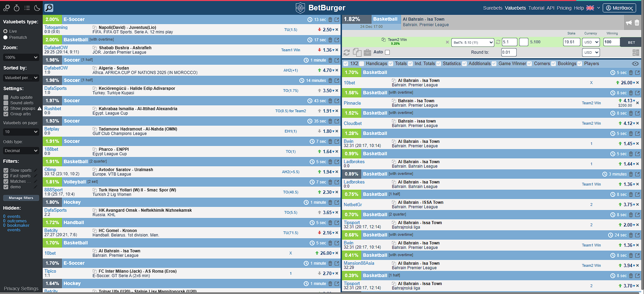
Task: Open the 10bet 1.70% right-panel bet externally
Action: point(637,73)
